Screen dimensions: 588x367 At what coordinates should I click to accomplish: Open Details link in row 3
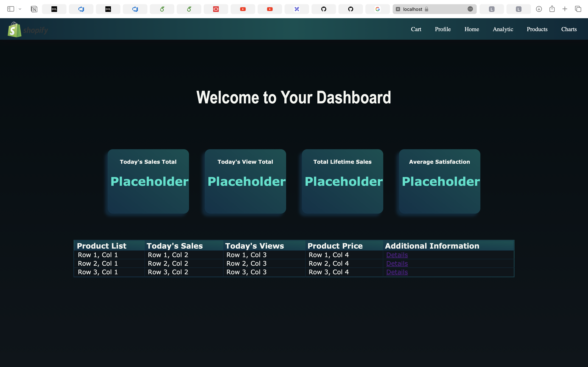pyautogui.click(x=397, y=272)
